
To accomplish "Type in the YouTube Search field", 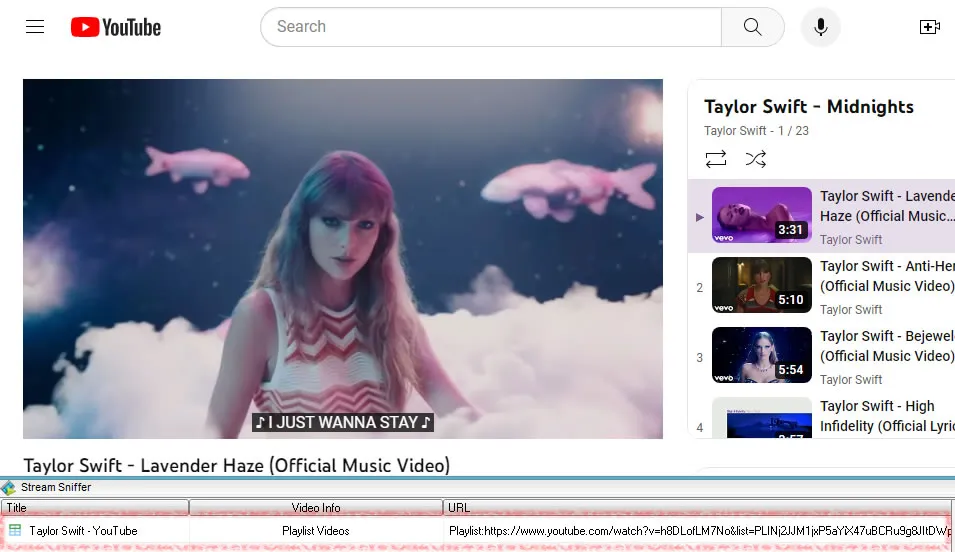I will pyautogui.click(x=490, y=27).
